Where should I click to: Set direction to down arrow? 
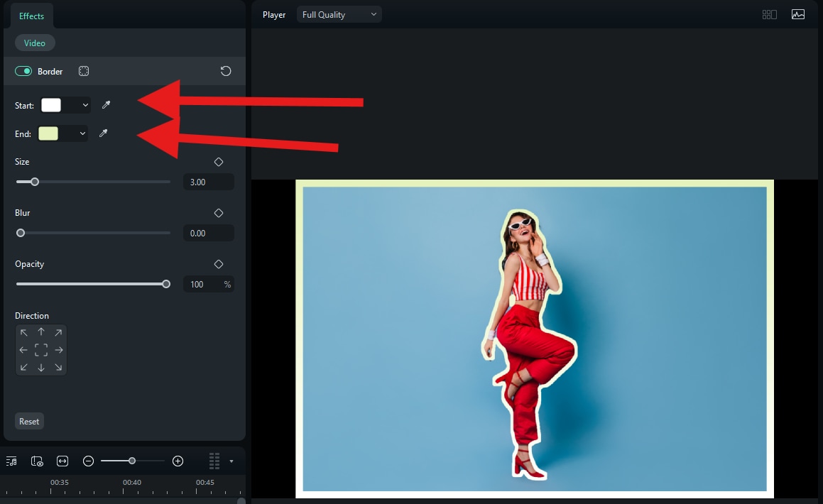pyautogui.click(x=41, y=368)
